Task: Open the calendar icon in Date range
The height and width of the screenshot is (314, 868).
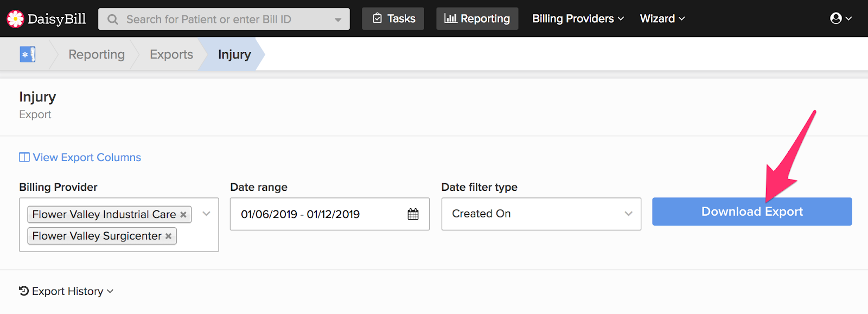Action: click(413, 214)
